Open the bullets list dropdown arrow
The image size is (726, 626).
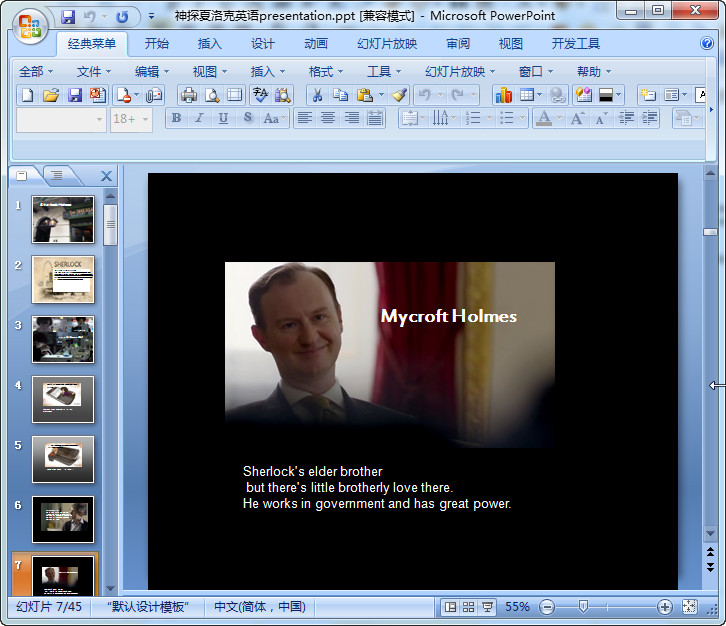point(522,119)
